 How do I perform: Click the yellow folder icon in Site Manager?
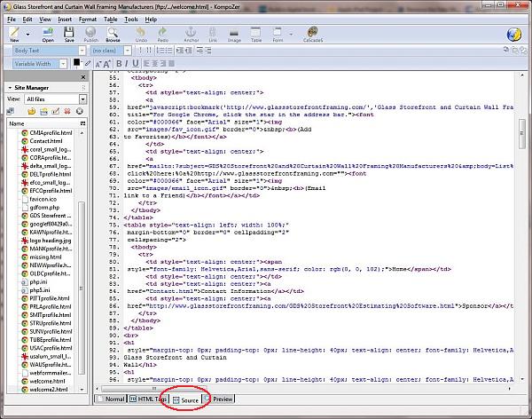(32, 111)
